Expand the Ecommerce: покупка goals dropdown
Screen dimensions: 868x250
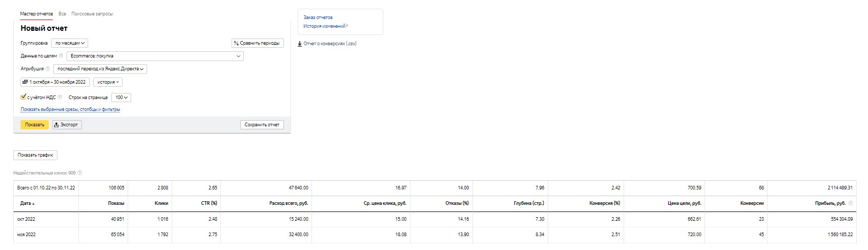click(155, 56)
